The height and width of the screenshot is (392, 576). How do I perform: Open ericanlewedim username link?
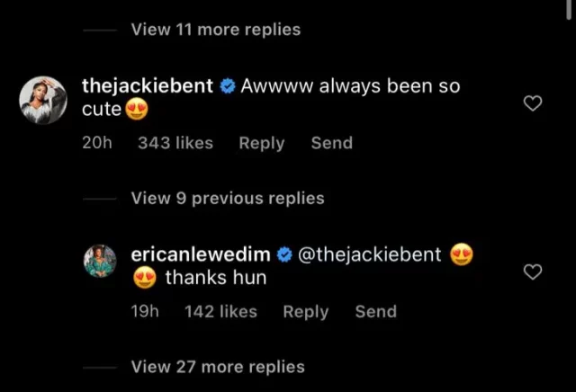pyautogui.click(x=202, y=255)
